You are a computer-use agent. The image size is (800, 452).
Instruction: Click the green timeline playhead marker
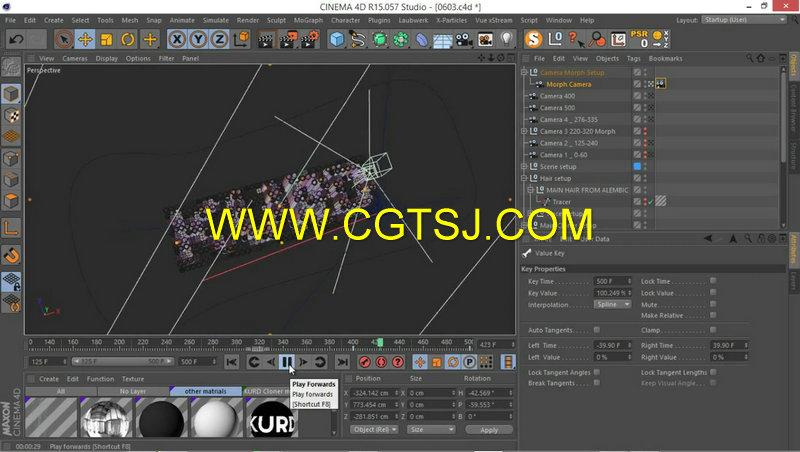pyautogui.click(x=380, y=342)
